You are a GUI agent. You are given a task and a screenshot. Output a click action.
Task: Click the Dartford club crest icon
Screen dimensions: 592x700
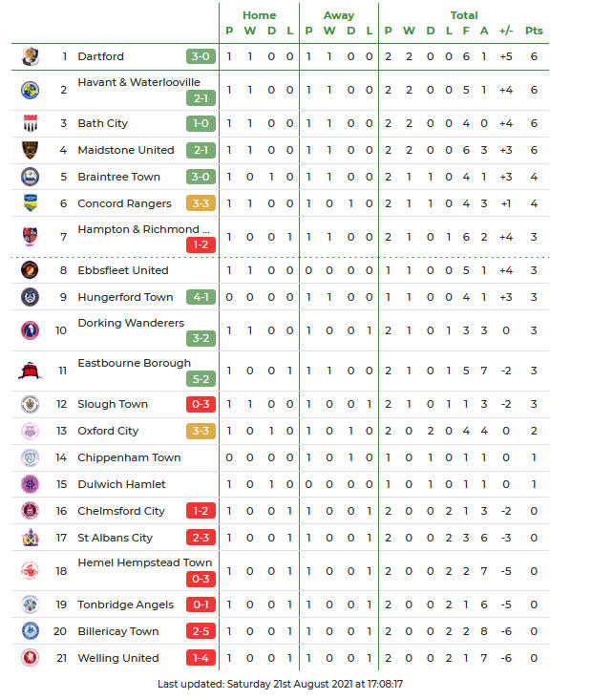coord(30,56)
